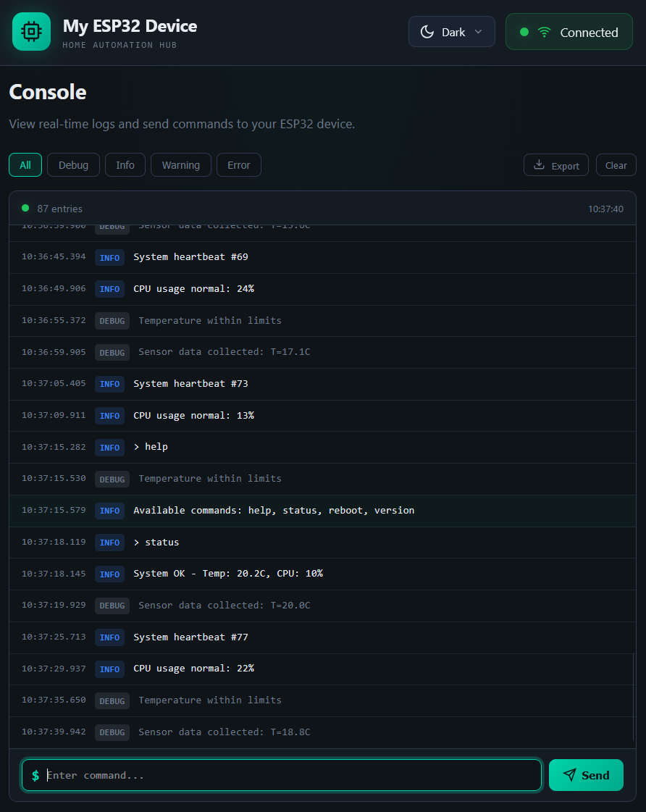Enable the Warning log filter

[x=180, y=164]
